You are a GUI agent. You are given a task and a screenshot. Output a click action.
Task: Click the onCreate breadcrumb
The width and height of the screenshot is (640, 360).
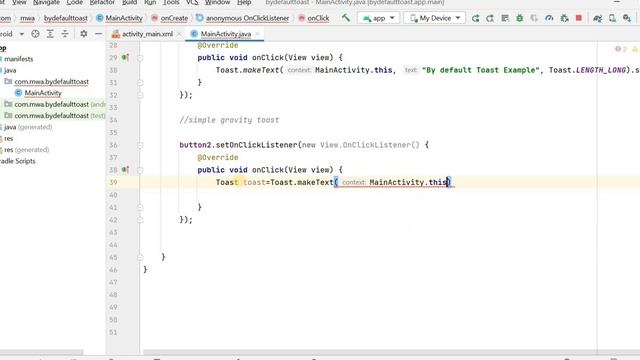[x=169, y=18]
